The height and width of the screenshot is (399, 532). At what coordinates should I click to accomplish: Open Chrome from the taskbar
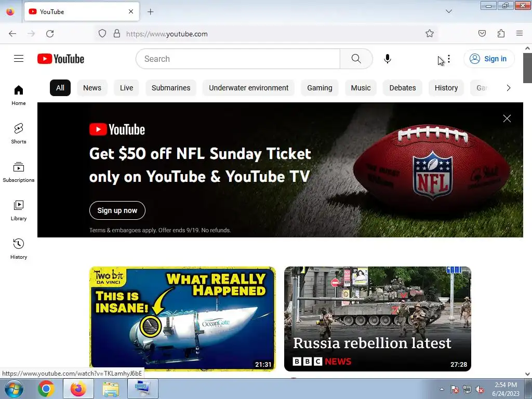(x=46, y=389)
